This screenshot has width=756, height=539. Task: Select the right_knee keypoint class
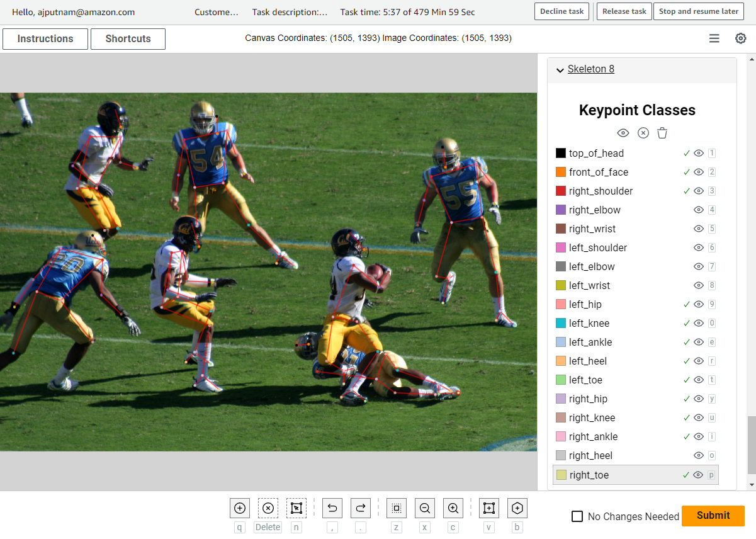click(592, 417)
